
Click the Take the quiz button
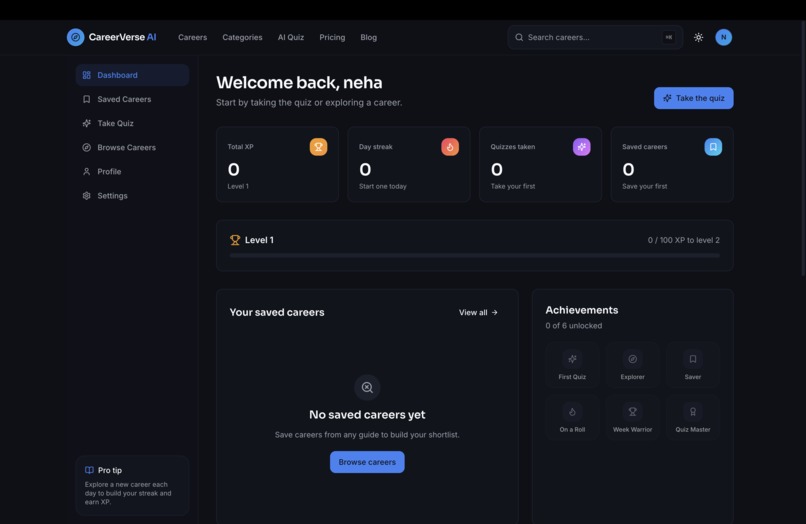(693, 98)
